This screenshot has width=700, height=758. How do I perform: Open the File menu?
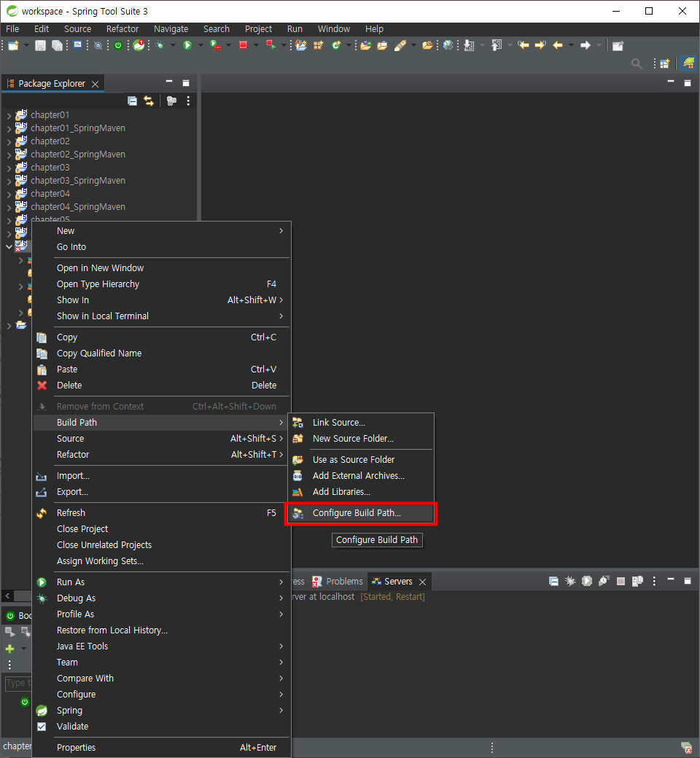coord(12,29)
